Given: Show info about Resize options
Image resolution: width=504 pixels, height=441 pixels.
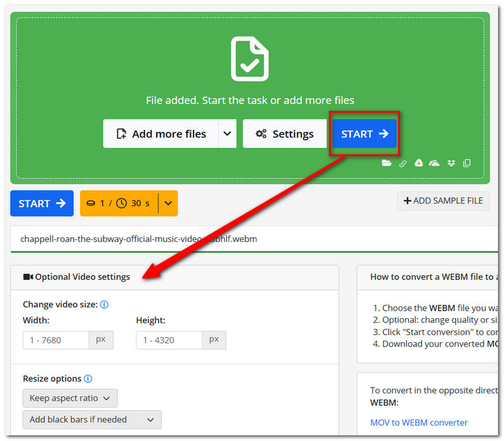Looking at the screenshot, I should 88,379.
